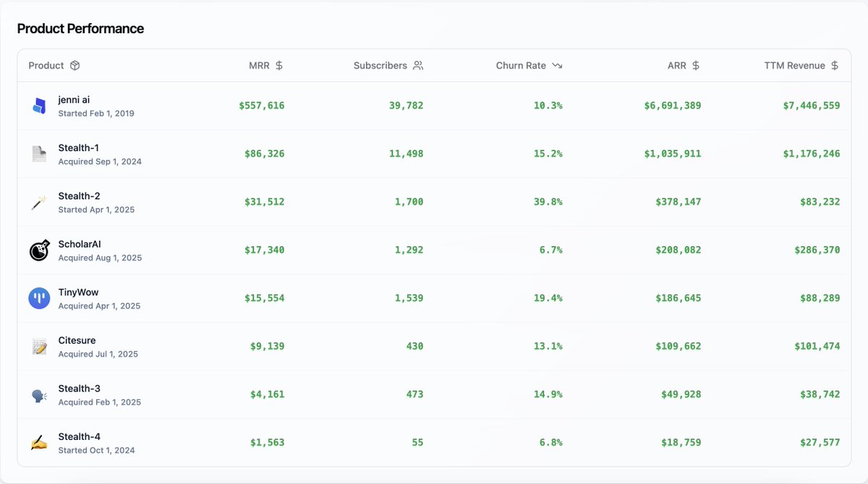This screenshot has height=484, width=868.
Task: Click the TinyWow blue circle logo
Action: tap(39, 298)
